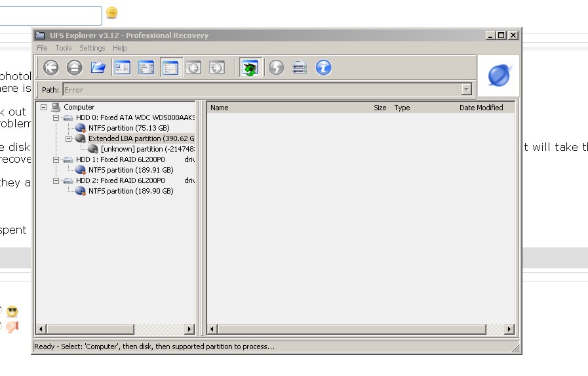The image size is (588, 376).
Task: Open the Path dropdown arrow
Action: (467, 90)
